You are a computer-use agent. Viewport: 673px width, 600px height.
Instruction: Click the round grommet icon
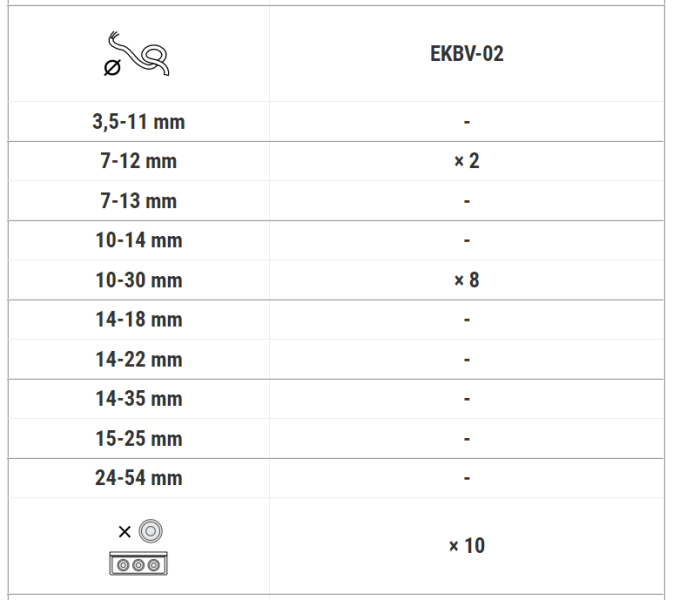pos(152,529)
